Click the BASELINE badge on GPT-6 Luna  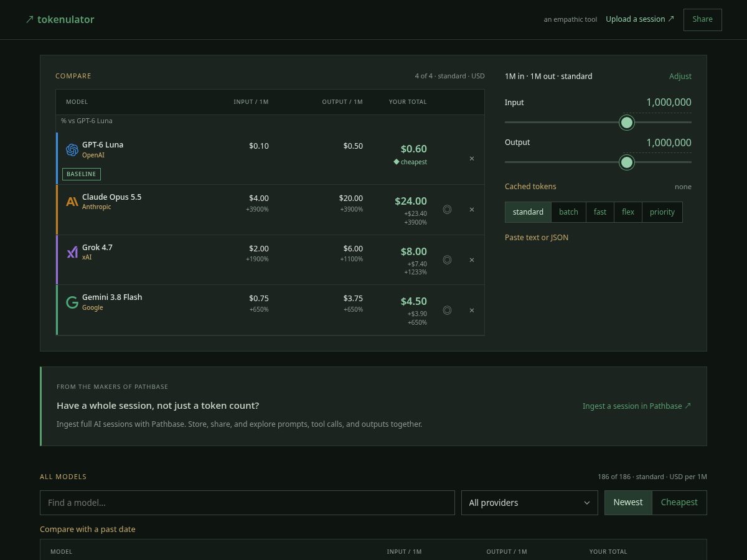pyautogui.click(x=81, y=174)
